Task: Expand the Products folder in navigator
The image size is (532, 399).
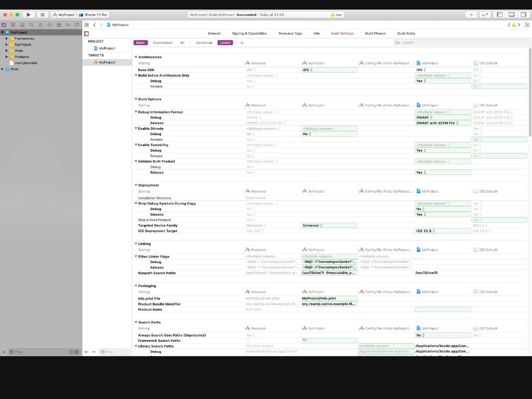Action: click(6, 57)
